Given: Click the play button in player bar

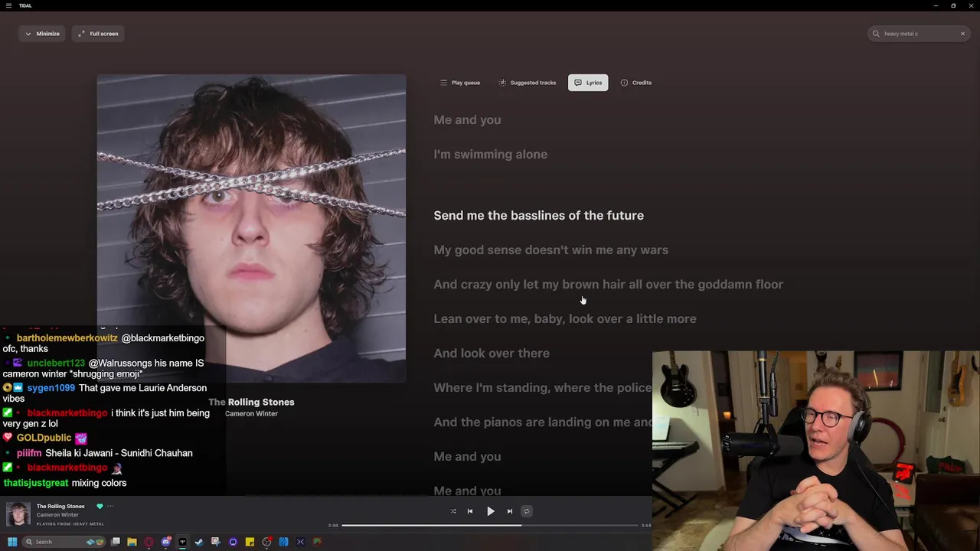Looking at the screenshot, I should coord(490,511).
